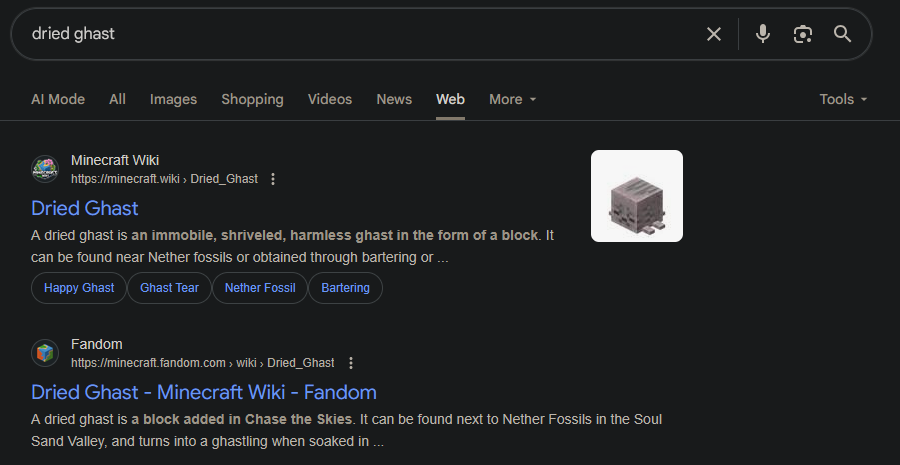
Task: Switch to the Images tab
Action: click(173, 99)
